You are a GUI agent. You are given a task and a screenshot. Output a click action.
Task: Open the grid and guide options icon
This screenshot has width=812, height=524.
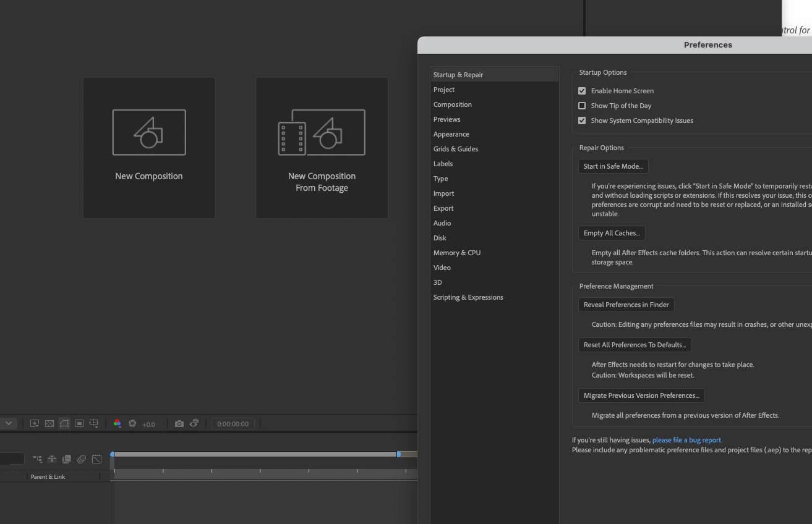pyautogui.click(x=94, y=423)
